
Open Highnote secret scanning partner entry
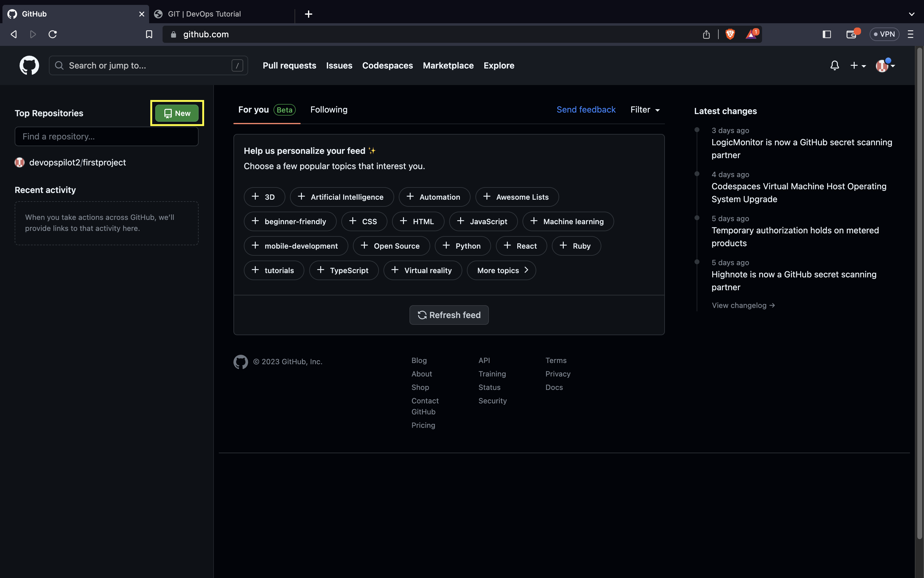click(x=794, y=281)
